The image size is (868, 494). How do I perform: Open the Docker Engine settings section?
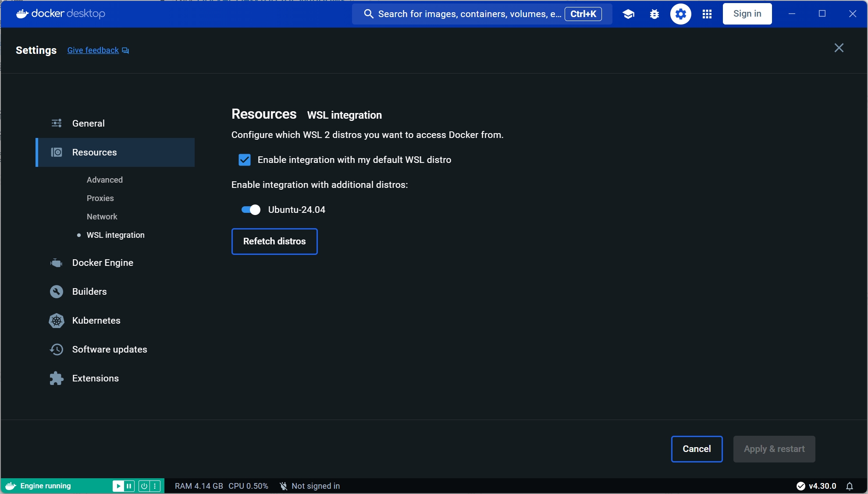(x=103, y=263)
